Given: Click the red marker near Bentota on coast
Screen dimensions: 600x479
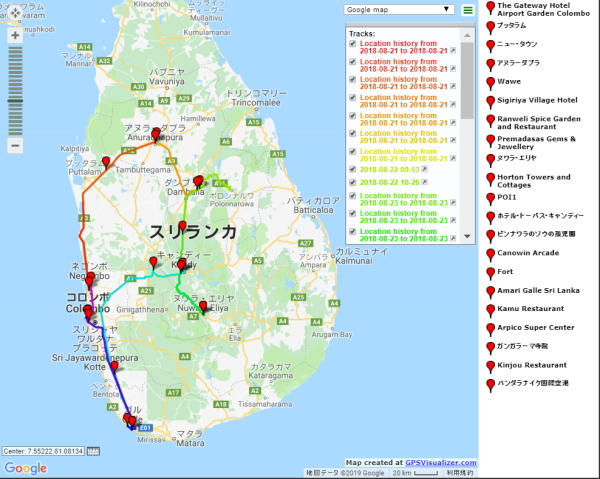Looking at the screenshot, I should 114,367.
